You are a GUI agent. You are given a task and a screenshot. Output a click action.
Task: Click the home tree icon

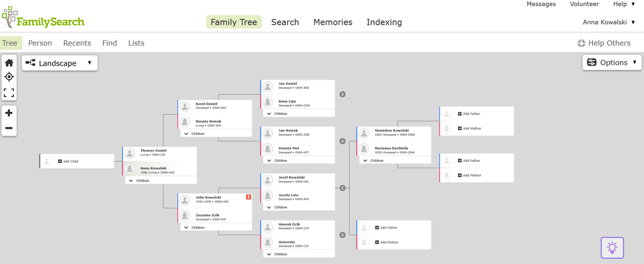pos(9,62)
